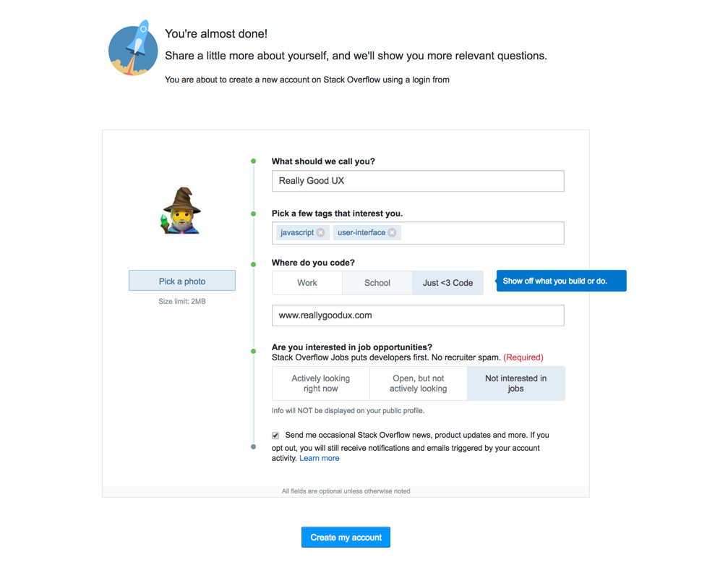Select "Actively looking right now"

tap(321, 383)
